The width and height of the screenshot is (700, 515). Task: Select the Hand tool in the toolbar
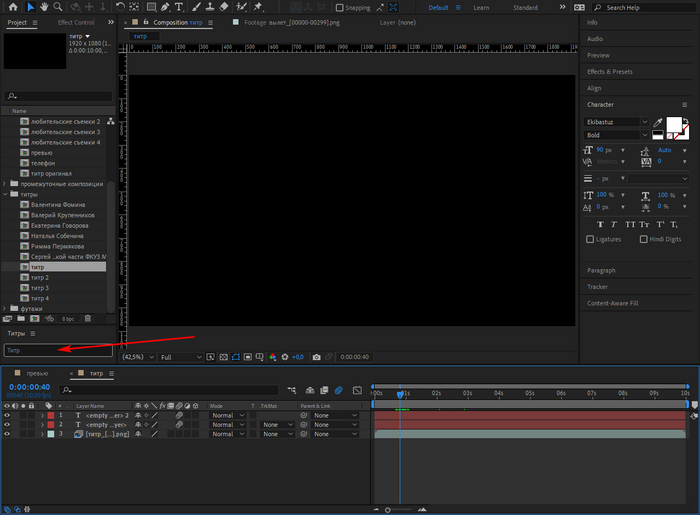[x=44, y=7]
